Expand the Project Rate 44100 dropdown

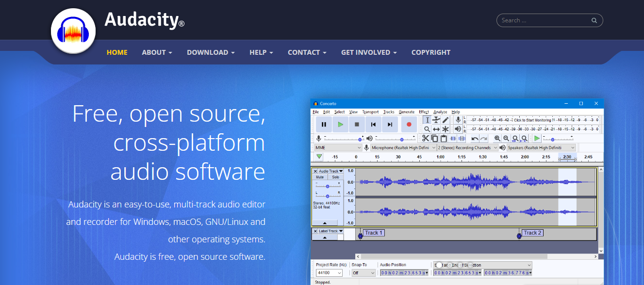point(329,273)
